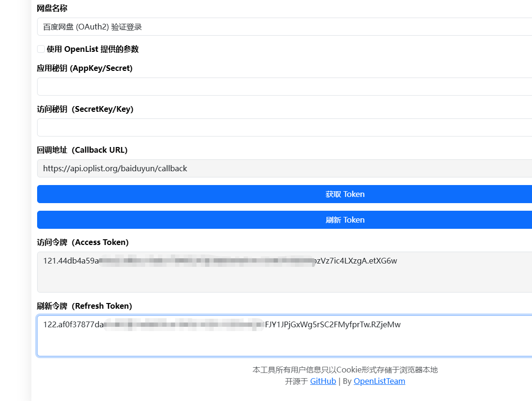Focus the 应用秘钥 (AppKey/Secret) input field
This screenshot has width=532, height=401.
point(285,87)
